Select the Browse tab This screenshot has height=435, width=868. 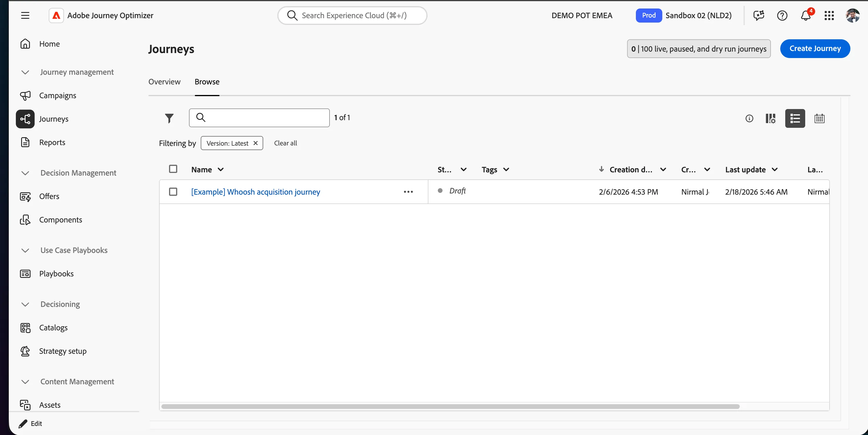(x=207, y=82)
